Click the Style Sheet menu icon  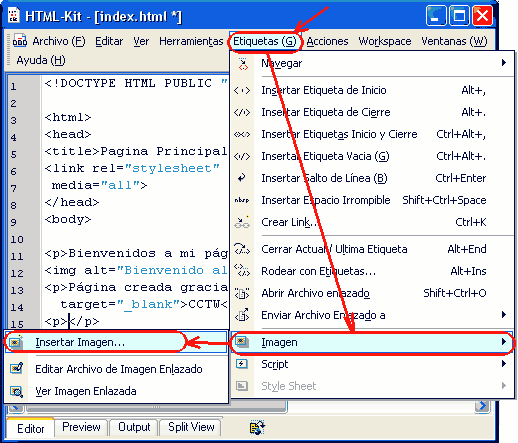(x=242, y=386)
